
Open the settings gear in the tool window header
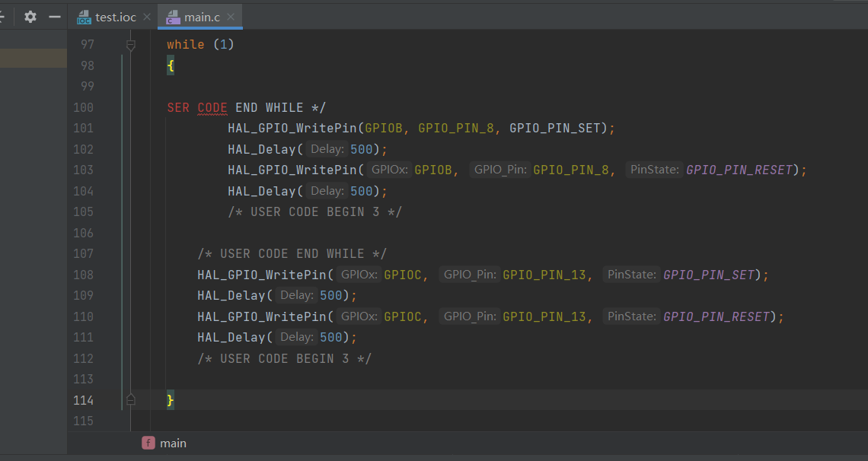[30, 17]
